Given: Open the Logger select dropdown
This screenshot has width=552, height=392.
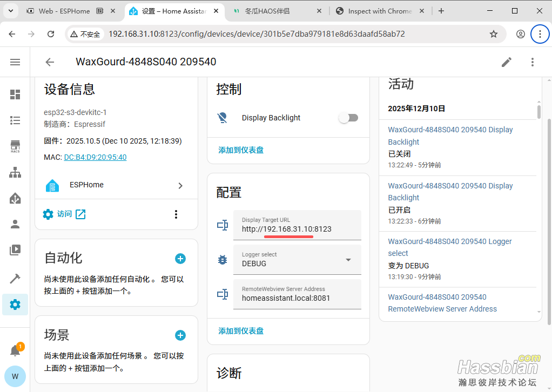Looking at the screenshot, I should click(x=297, y=260).
